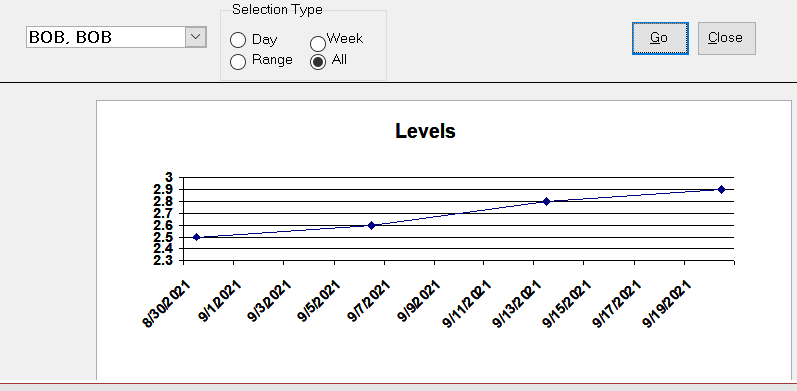The image size is (797, 391).
Task: Click the 9/15/2021 axis label
Action: tap(567, 304)
